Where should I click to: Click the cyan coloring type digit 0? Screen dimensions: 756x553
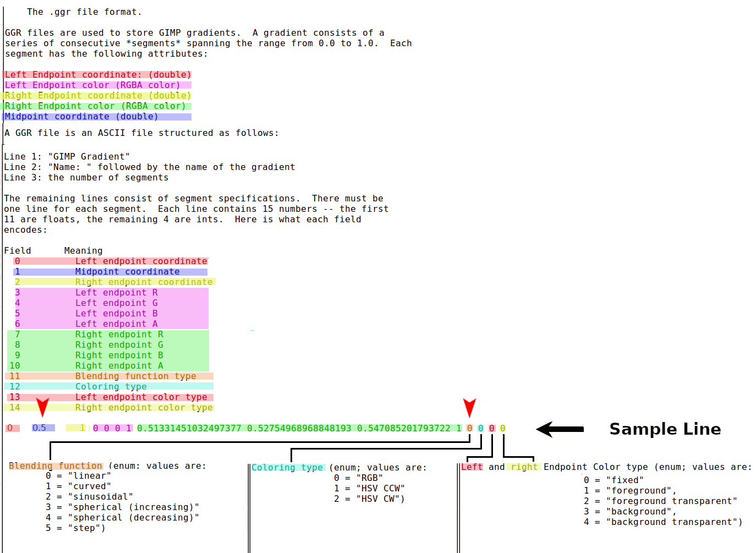pyautogui.click(x=480, y=428)
